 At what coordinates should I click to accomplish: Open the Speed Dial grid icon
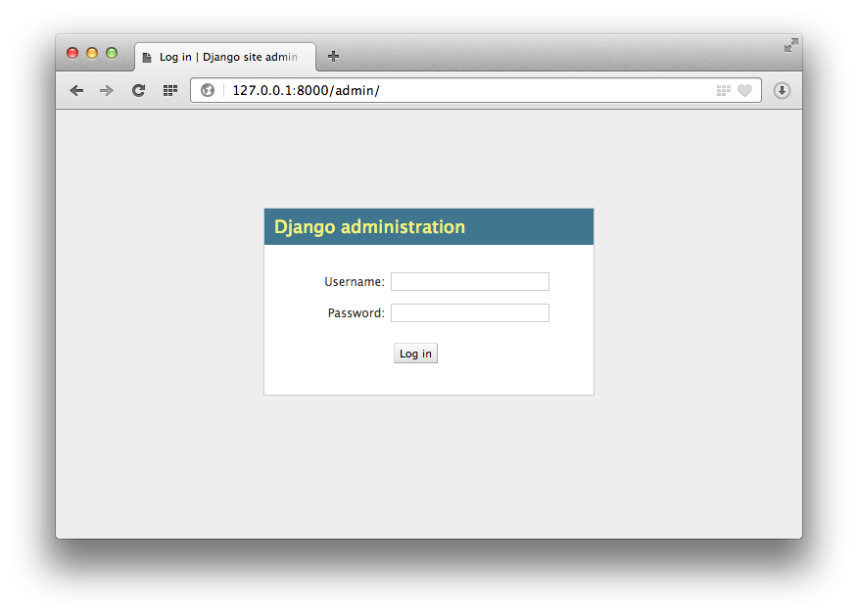(x=170, y=90)
